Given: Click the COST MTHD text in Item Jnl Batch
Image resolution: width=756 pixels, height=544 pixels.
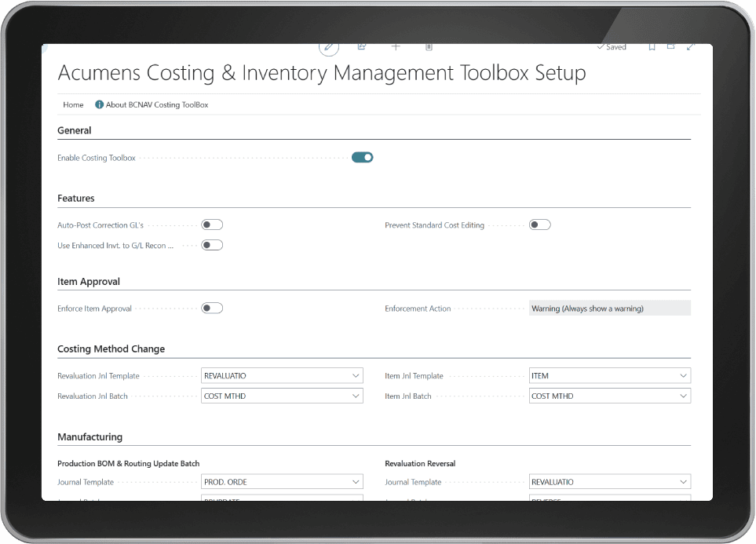Looking at the screenshot, I should [x=553, y=396].
